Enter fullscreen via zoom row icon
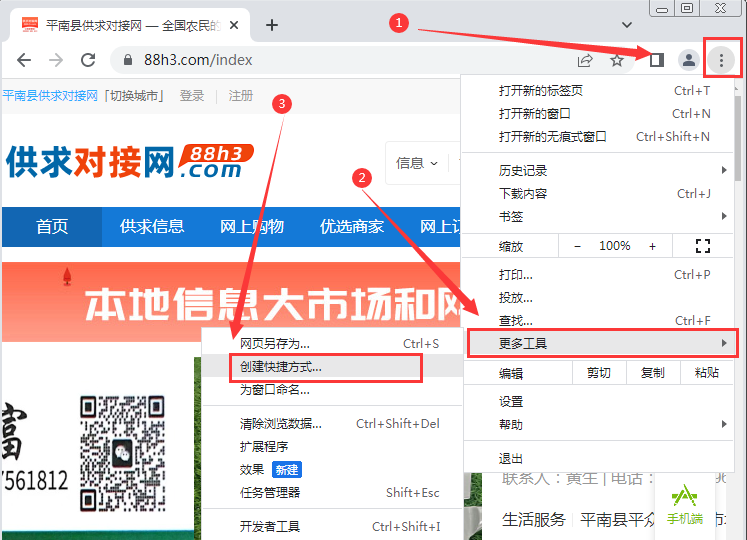This screenshot has width=747, height=540. 702,246
